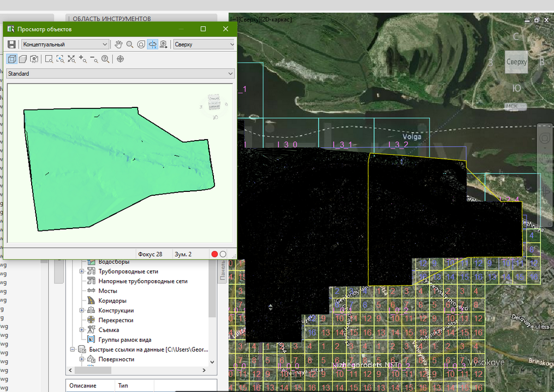Image resolution: width=554 pixels, height=392 pixels.
Task: Select Коридоры in the tree
Action: [x=112, y=301]
